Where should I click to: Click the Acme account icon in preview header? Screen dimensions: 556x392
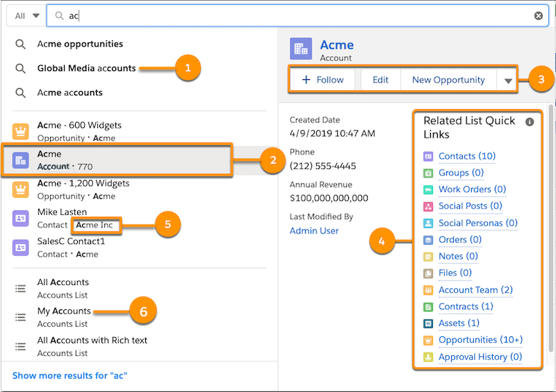(x=301, y=49)
